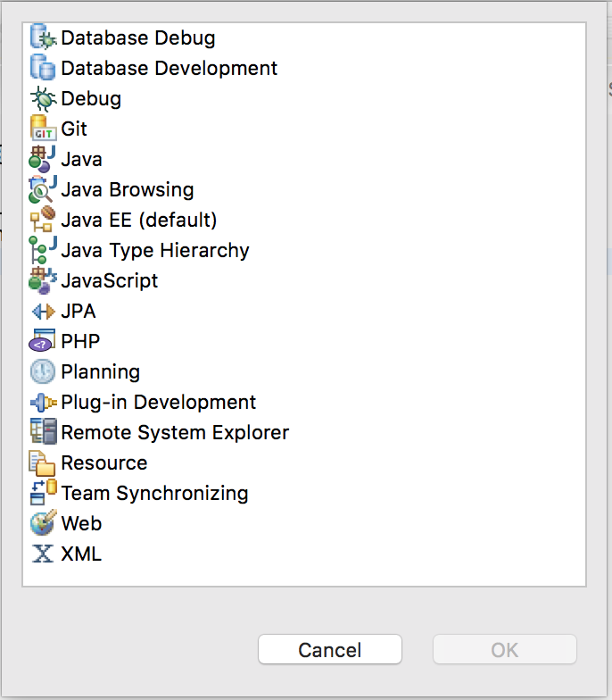
Task: Select the Web globe icon
Action: point(43,523)
